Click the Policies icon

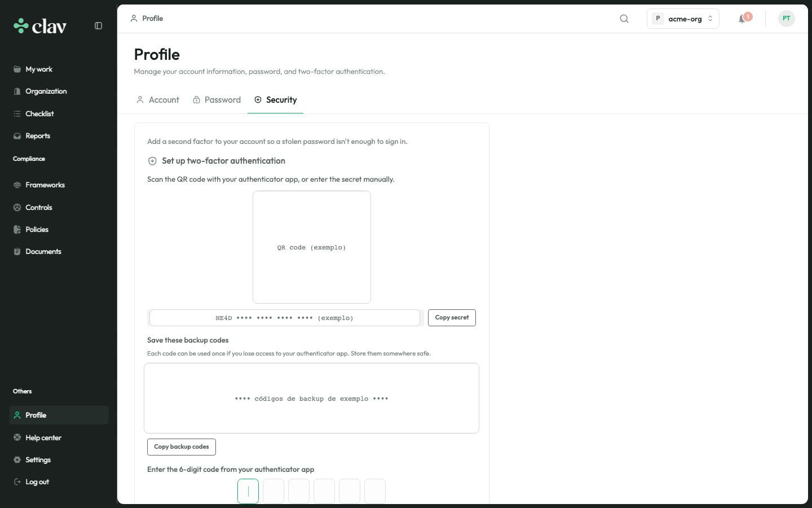tap(17, 230)
